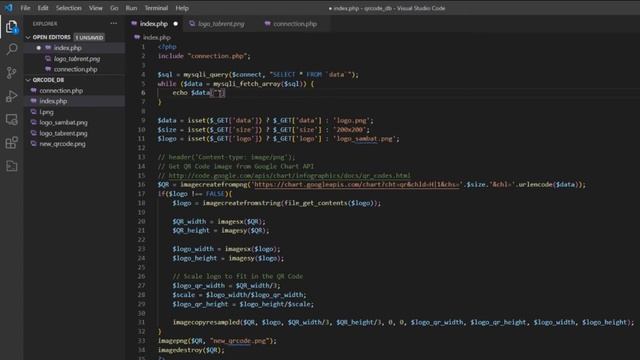Switch to the connection.php tab

pos(295,24)
